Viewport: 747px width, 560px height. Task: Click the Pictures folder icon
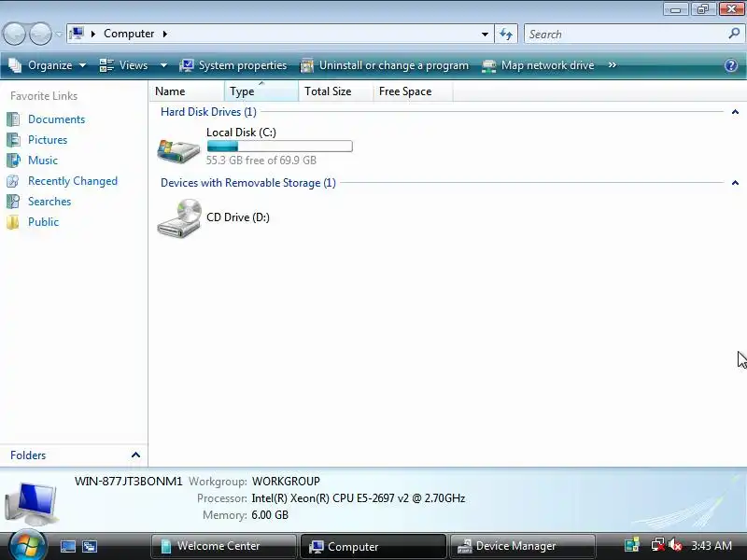coord(13,140)
